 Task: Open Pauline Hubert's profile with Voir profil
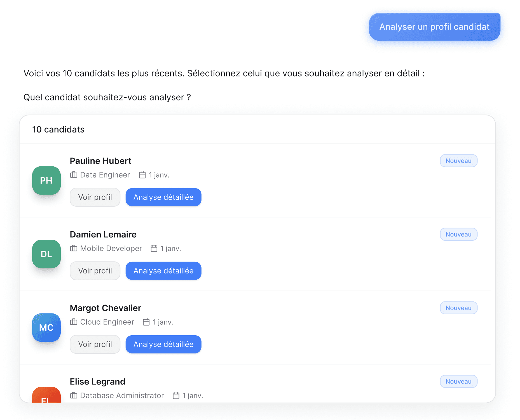click(x=95, y=197)
